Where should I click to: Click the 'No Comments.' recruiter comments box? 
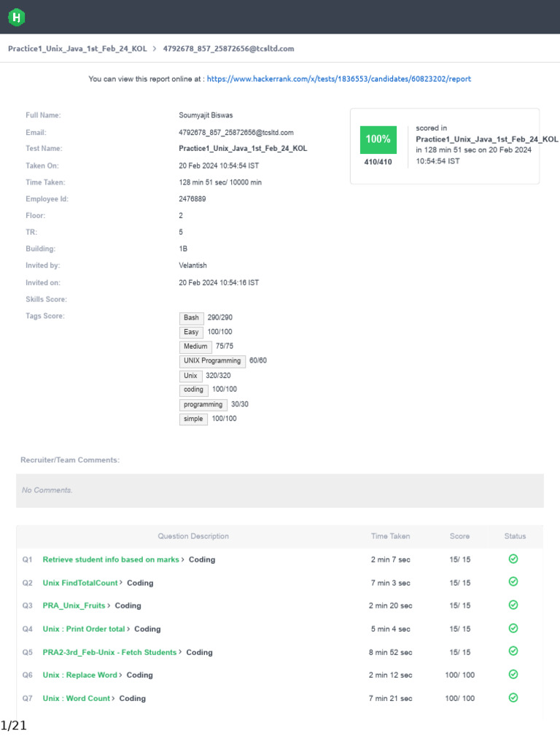pos(280,490)
